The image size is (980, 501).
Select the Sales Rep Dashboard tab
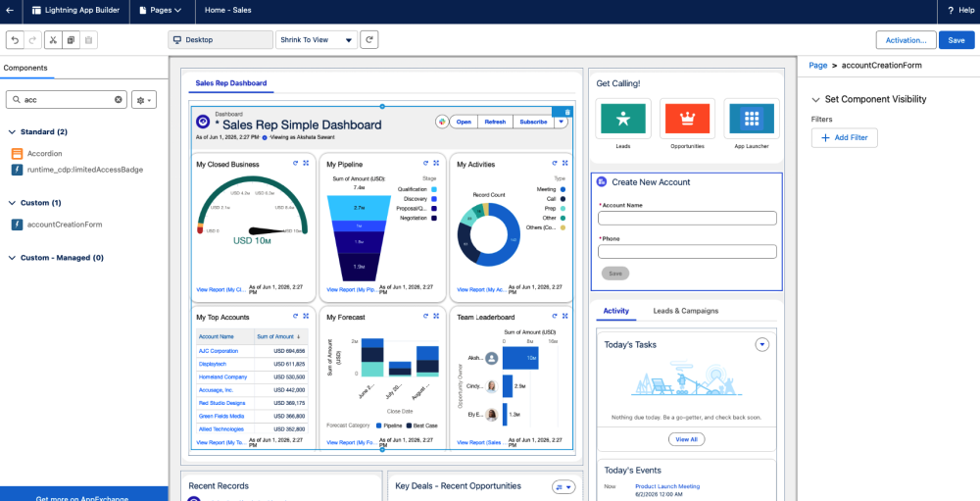pos(230,83)
